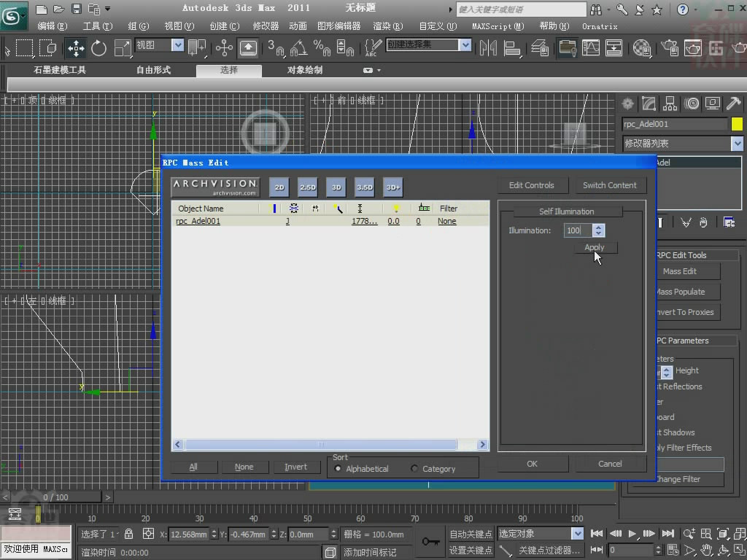747x560 pixels.
Task: Open the 工具(T) menu
Action: [x=98, y=26]
